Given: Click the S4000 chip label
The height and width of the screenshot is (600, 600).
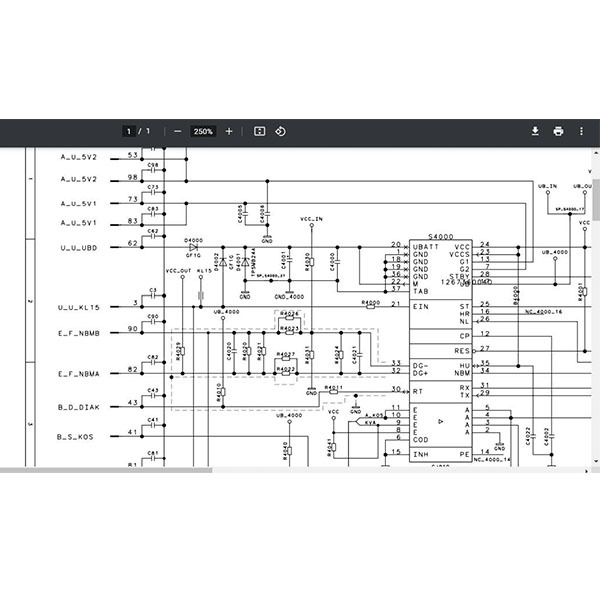Looking at the screenshot, I should pos(440,236).
